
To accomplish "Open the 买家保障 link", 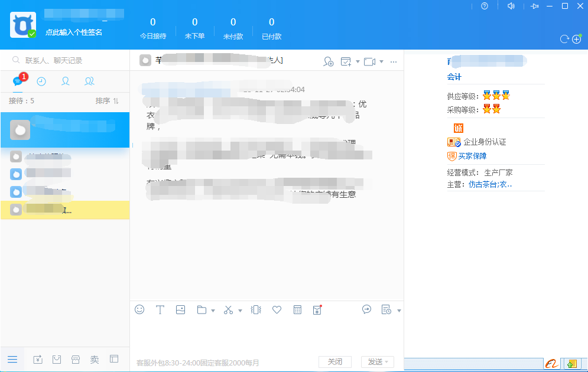I will click(472, 156).
